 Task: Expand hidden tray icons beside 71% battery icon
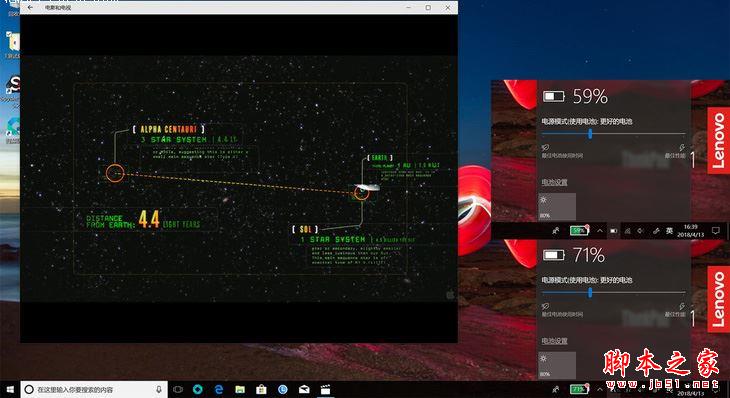[x=600, y=389]
